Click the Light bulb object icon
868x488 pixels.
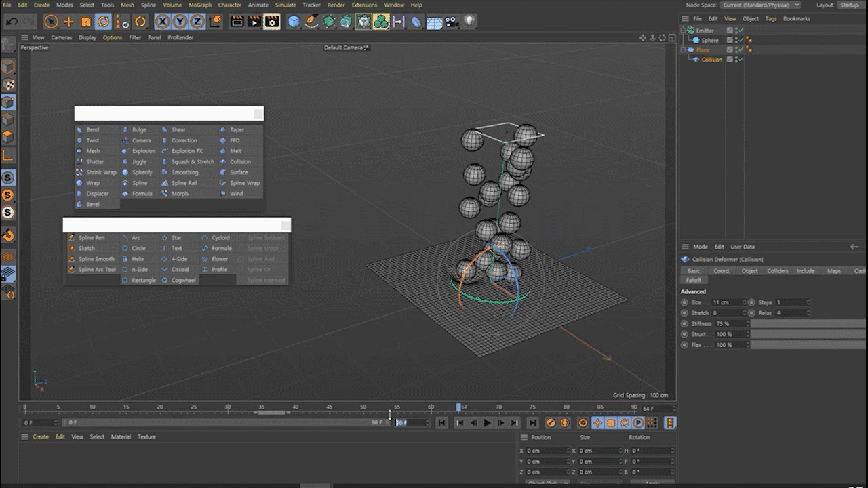click(x=469, y=22)
